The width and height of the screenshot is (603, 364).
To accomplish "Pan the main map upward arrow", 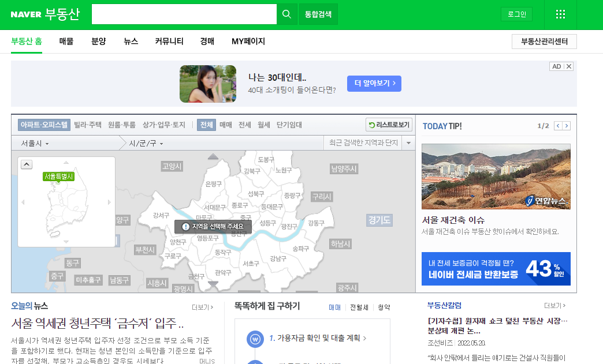I will pos(213,156).
